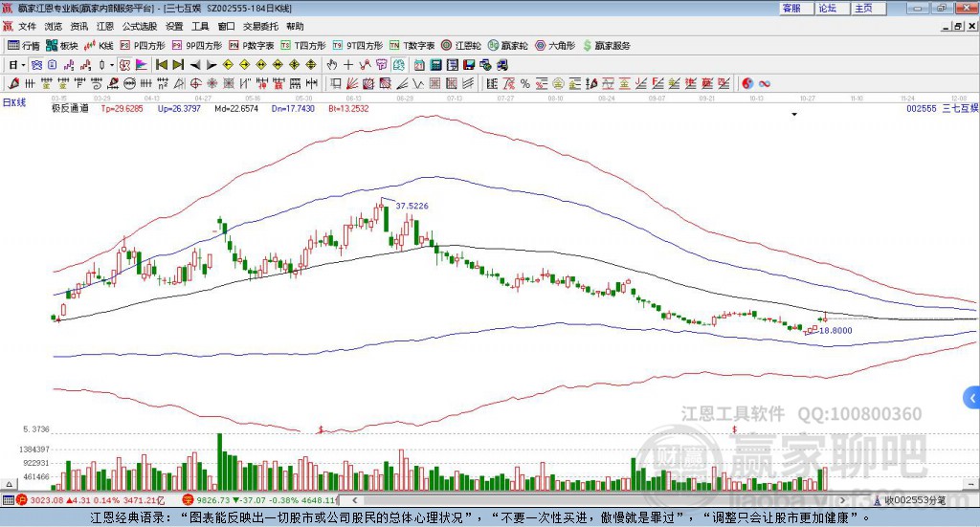This screenshot has width=980, height=527.
Task: Click the 客服 customer service button
Action: (795, 8)
